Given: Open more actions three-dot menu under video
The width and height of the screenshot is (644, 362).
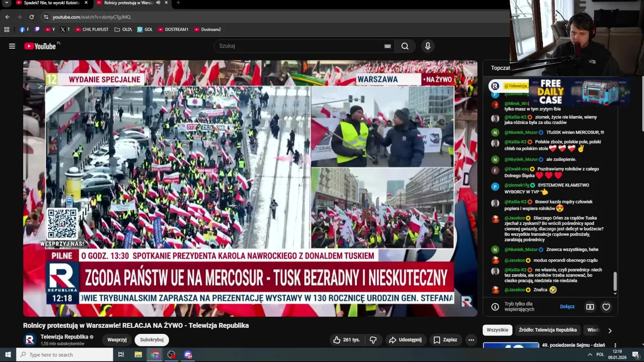Looking at the screenshot, I should click(471, 340).
